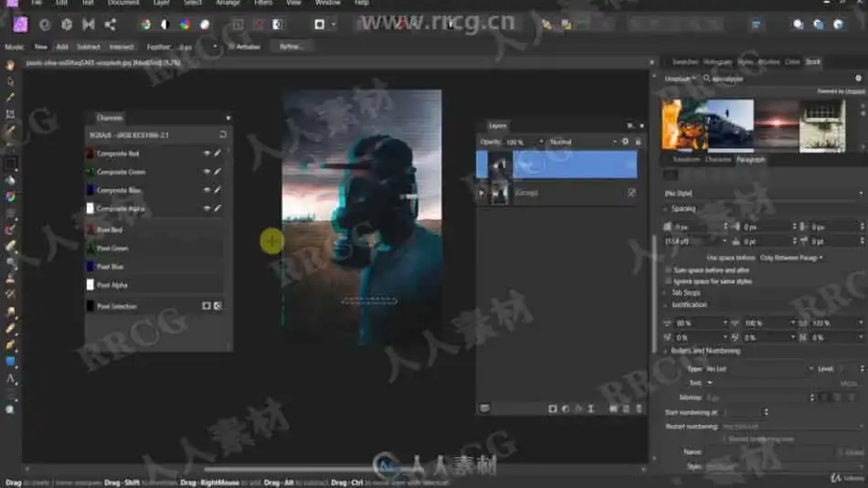Enable Ignore space for same styles

pyautogui.click(x=668, y=281)
